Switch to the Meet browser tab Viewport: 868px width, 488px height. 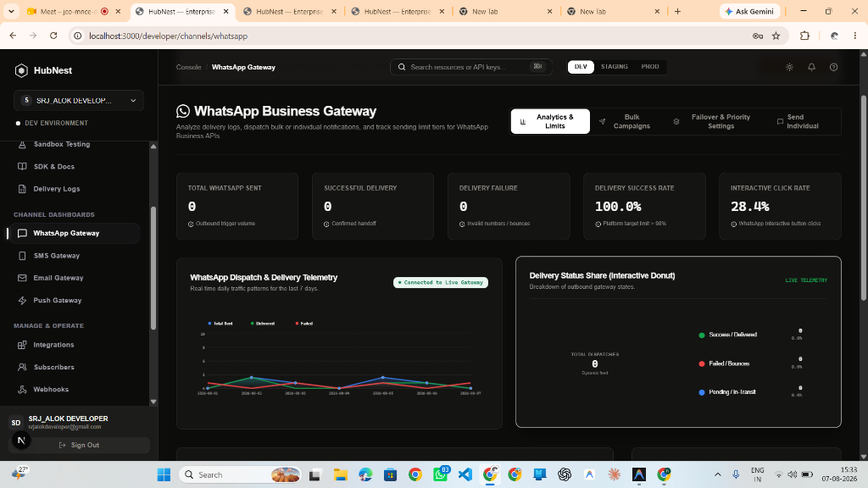tap(75, 11)
